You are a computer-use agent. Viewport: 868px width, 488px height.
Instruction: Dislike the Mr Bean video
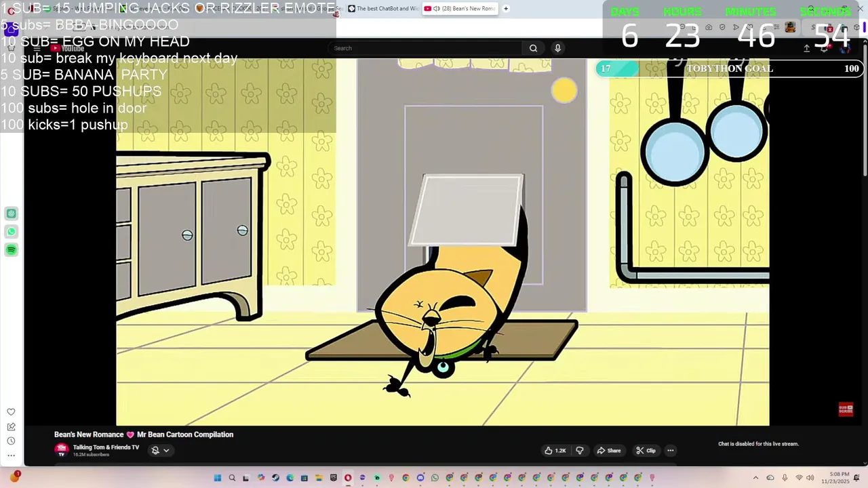click(x=580, y=451)
